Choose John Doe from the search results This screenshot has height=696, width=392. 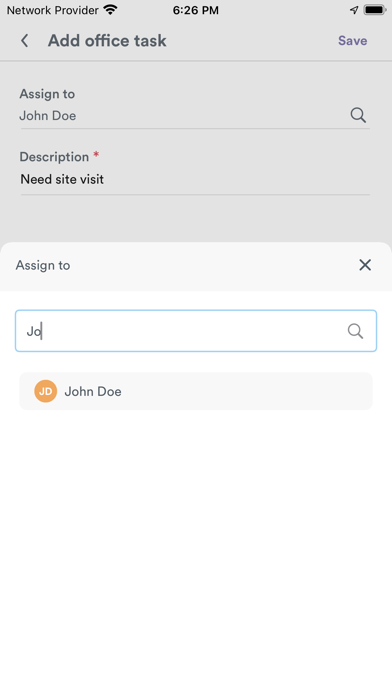196,391
